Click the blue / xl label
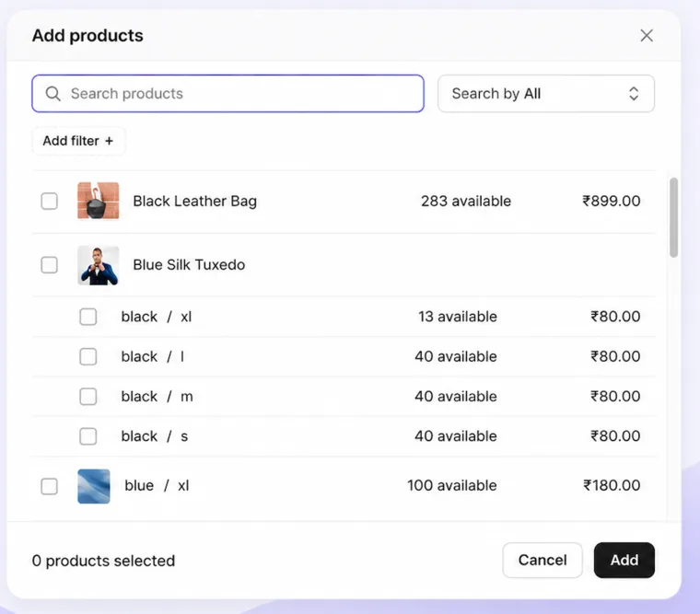 click(x=157, y=485)
